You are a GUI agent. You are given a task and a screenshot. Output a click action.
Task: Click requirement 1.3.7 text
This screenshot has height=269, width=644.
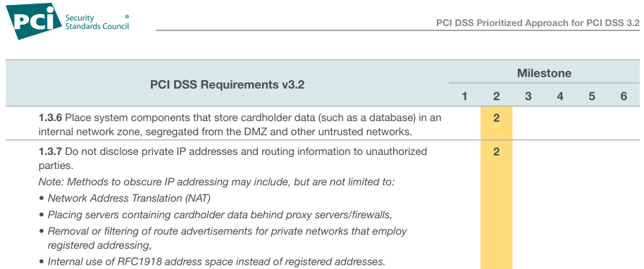coord(233,158)
